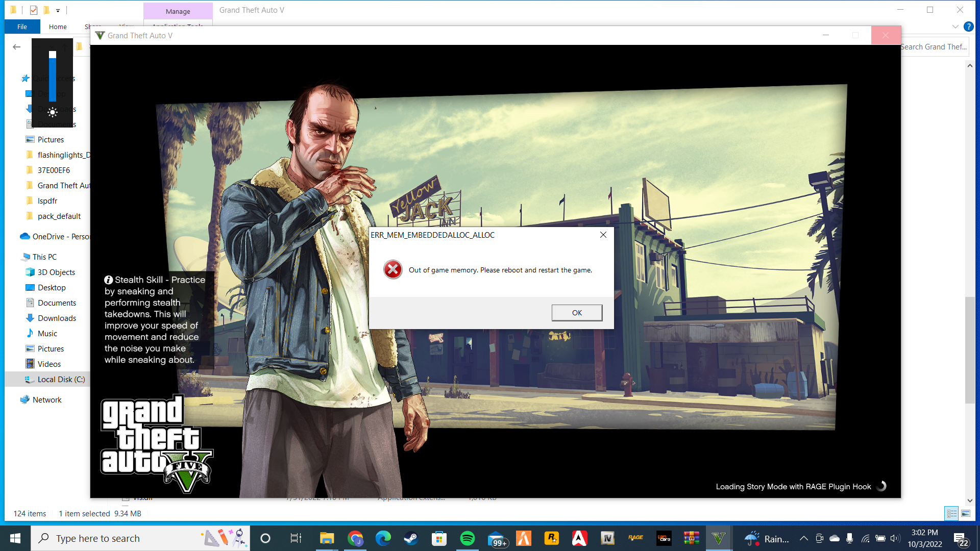Image resolution: width=980 pixels, height=551 pixels.
Task: Click the brightness slider bar
Action: pyautogui.click(x=53, y=77)
